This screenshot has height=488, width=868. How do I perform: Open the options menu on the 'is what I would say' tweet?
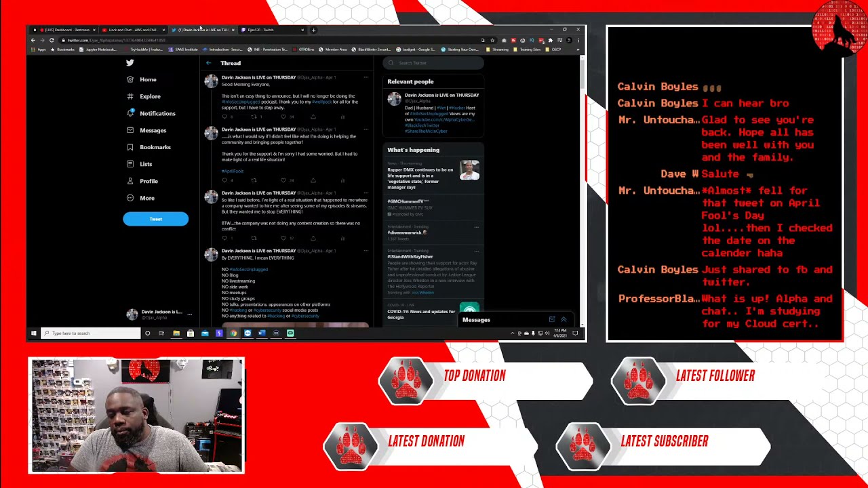point(366,129)
